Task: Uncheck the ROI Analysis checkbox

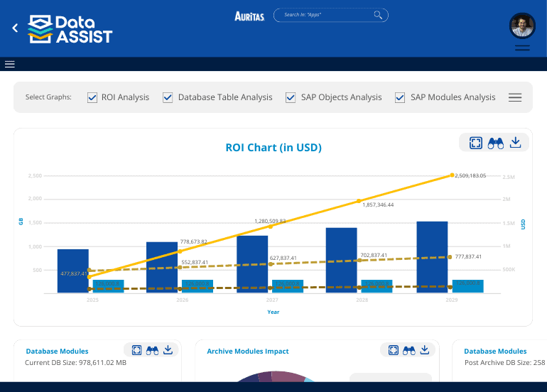Action: coord(92,98)
